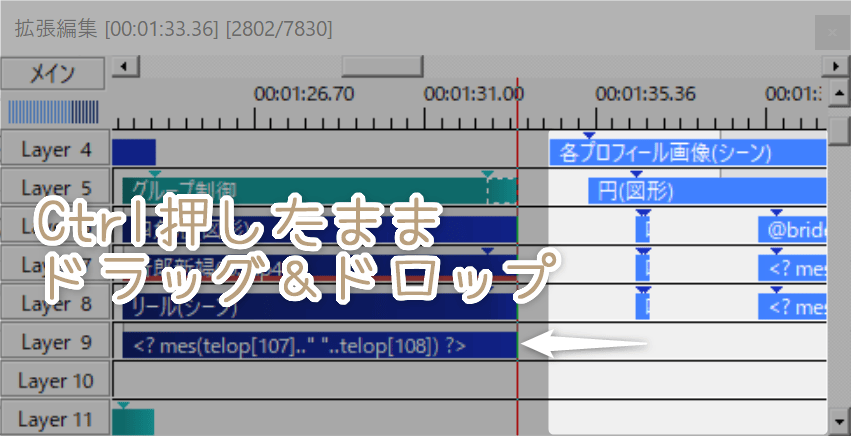Screen dimensions: 851x436
Task: Select the 各プロフィール画像(シーン) object
Action: 688,153
